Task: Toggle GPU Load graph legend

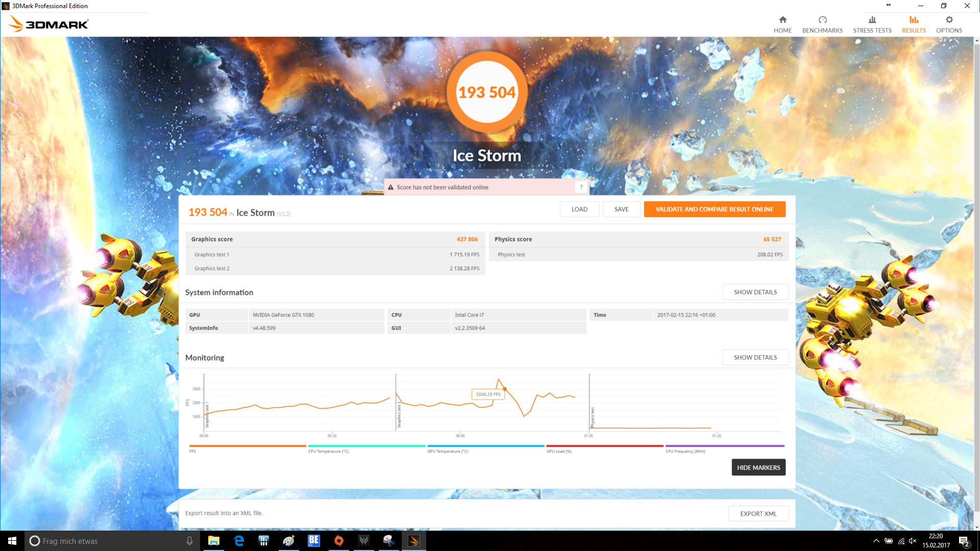Action: (x=559, y=451)
